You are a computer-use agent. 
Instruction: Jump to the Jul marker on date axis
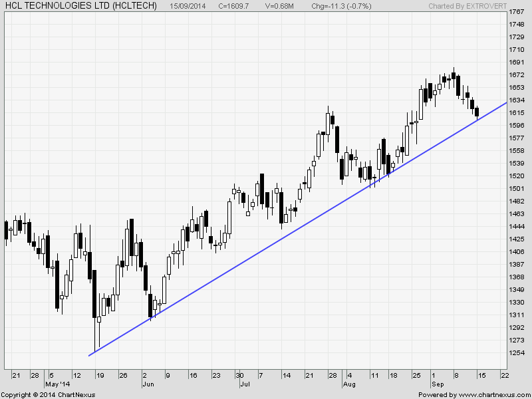(x=244, y=384)
